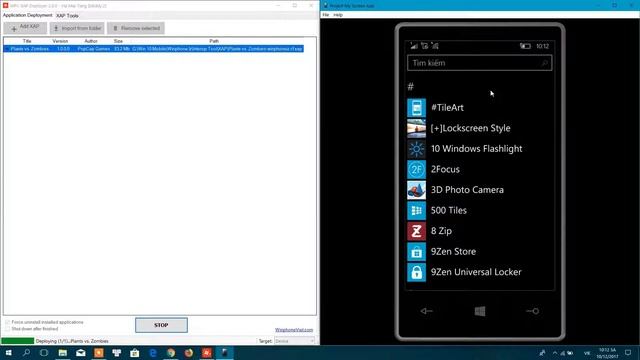Tap the 9Zen Store app icon
The height and width of the screenshot is (360, 640).
[416, 252]
